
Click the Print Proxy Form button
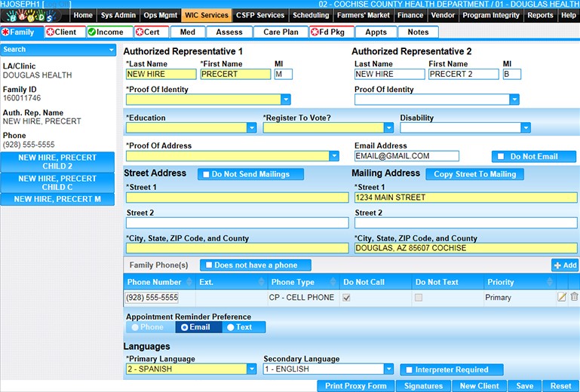356,386
